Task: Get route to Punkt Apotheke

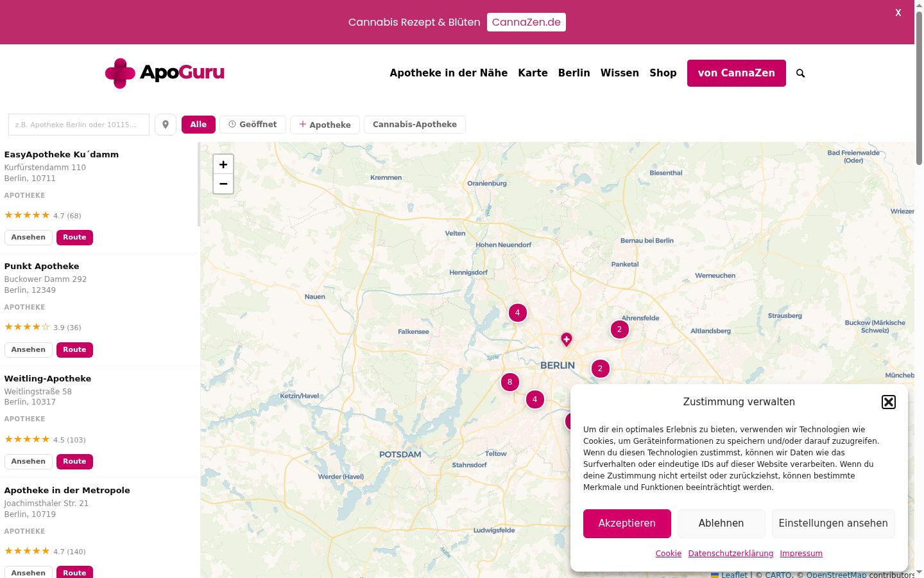Action: pyautogui.click(x=74, y=350)
